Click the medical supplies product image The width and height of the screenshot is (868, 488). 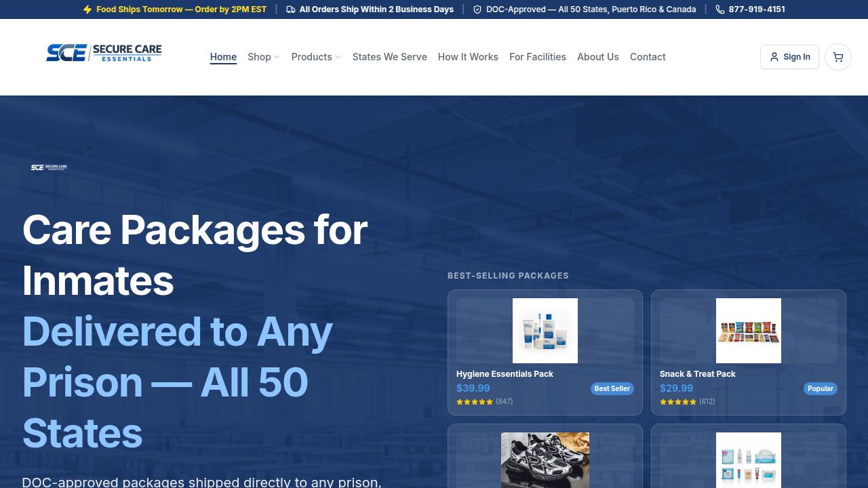coord(749,460)
